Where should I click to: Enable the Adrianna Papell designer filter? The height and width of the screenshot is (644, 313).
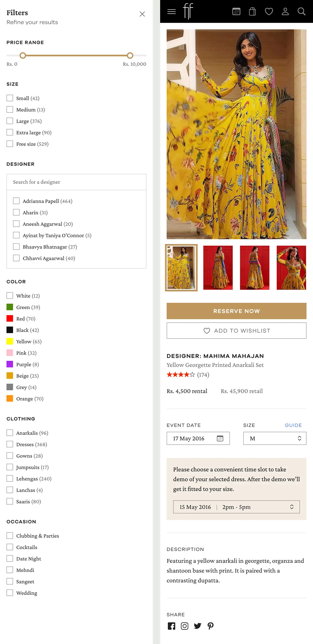[16, 201]
